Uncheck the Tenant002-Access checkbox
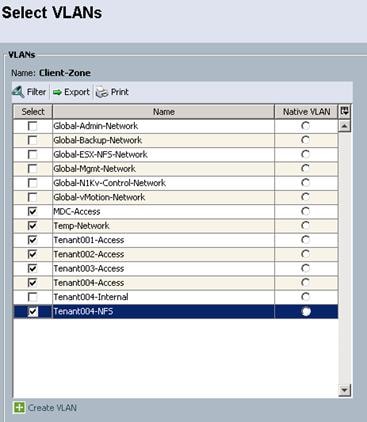This screenshot has height=422, width=367. pyautogui.click(x=33, y=254)
